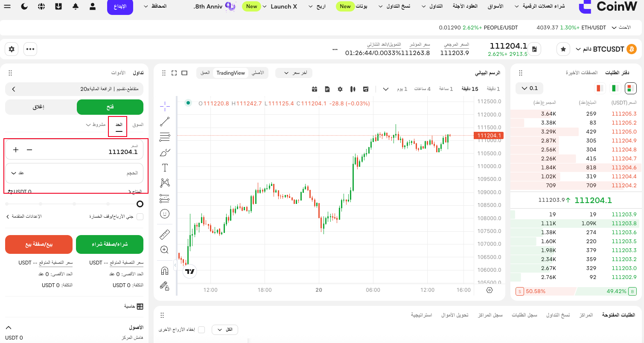Open the حاسبة calculator
This screenshot has width=644, height=343.
click(134, 306)
